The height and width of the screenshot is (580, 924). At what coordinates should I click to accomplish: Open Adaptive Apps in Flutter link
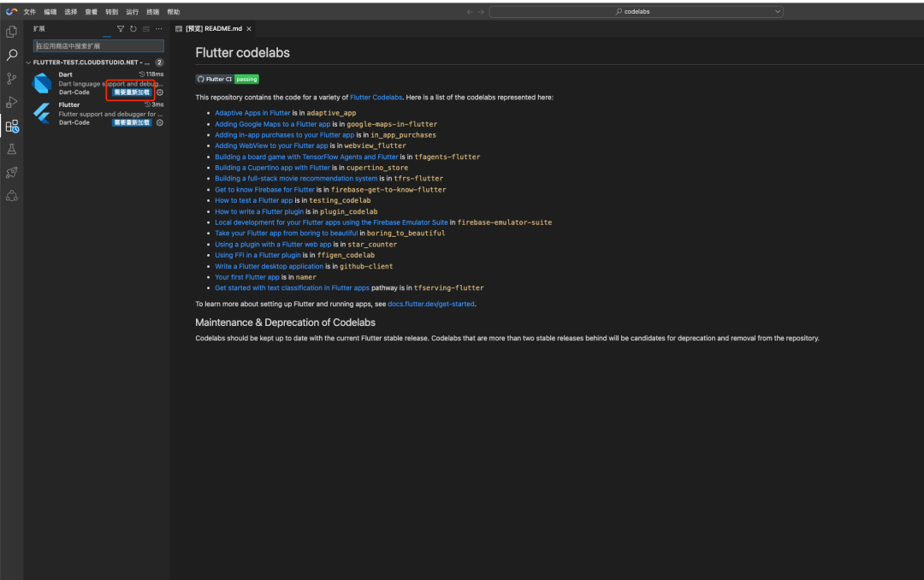click(x=252, y=113)
